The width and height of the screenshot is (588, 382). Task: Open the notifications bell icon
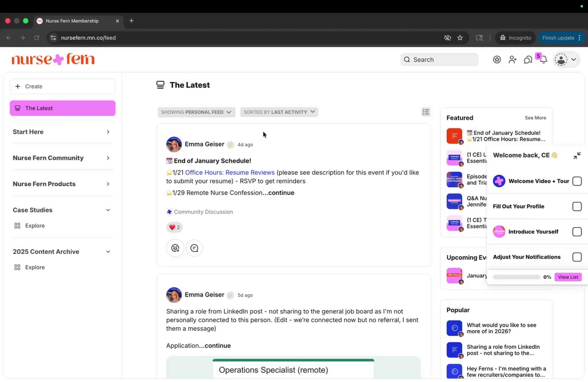543,60
